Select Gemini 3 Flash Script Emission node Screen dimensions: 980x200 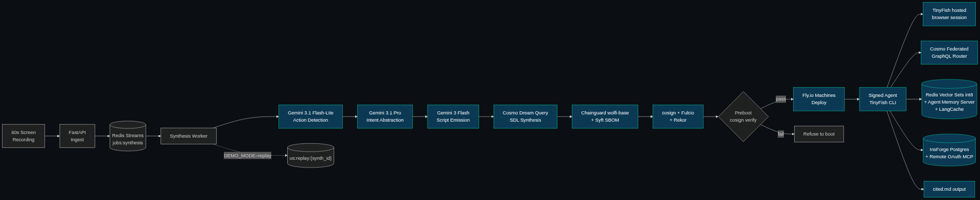(453, 116)
